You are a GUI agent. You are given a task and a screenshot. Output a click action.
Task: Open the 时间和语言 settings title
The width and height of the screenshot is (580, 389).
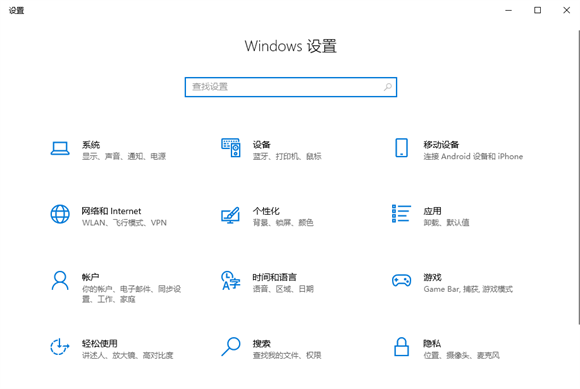click(274, 277)
